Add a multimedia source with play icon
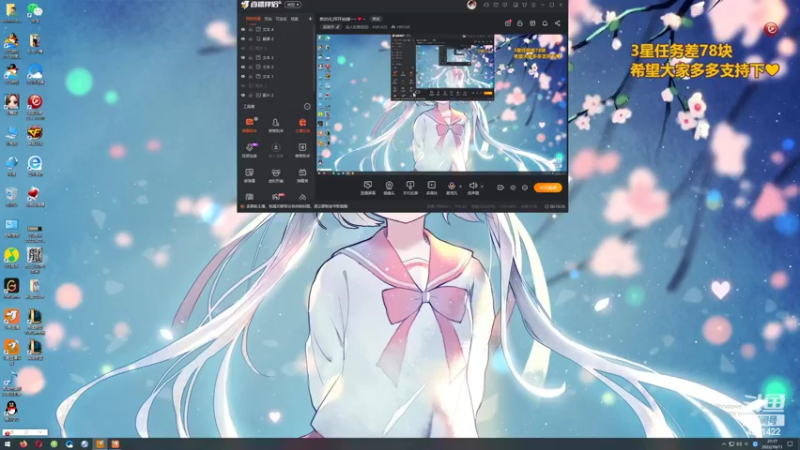The width and height of the screenshot is (800, 450). point(432,188)
